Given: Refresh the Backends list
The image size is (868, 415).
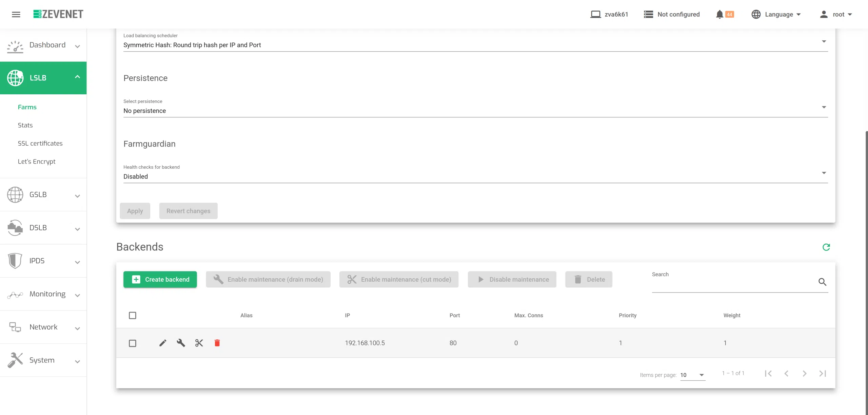Looking at the screenshot, I should (x=826, y=247).
